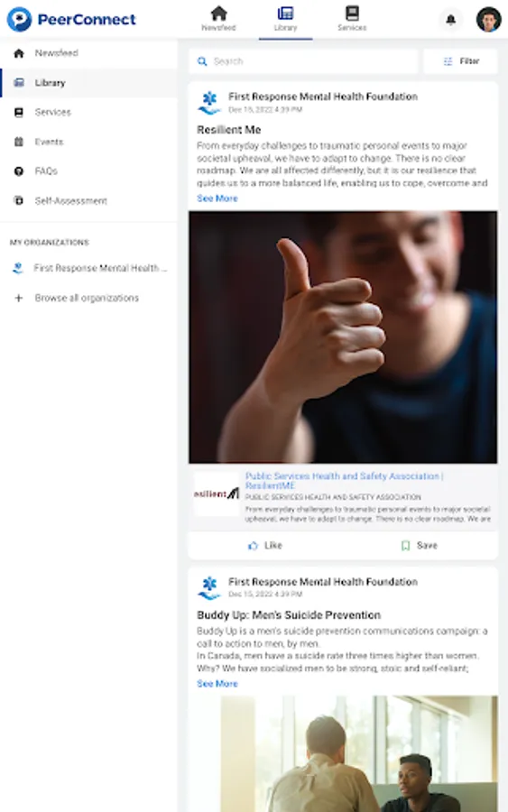Click Browse all organizations
Viewport: 508px width, 812px height.
pos(87,298)
